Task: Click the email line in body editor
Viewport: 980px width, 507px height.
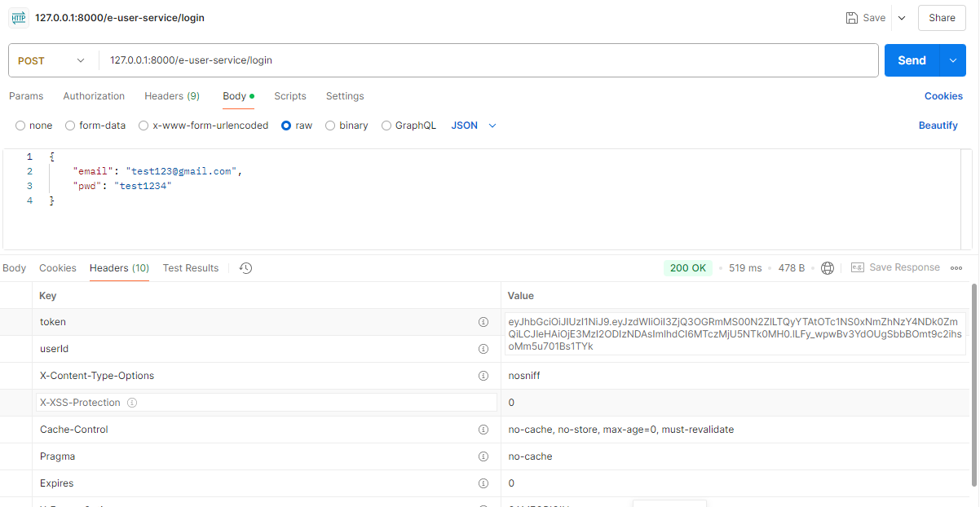Action: coord(158,171)
